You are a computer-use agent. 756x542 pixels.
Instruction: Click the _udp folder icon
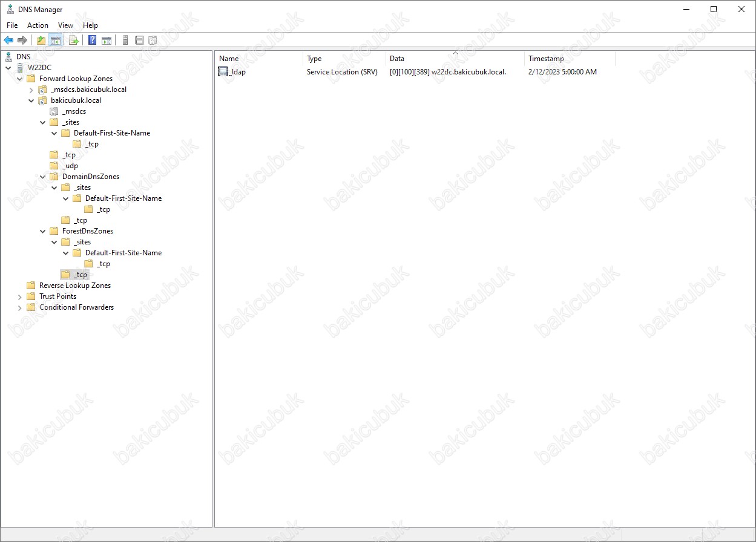tap(54, 166)
